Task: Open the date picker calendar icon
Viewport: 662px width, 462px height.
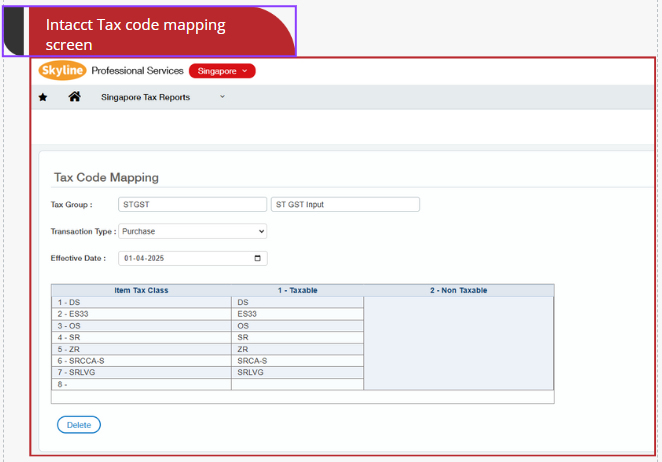Action: click(x=259, y=258)
